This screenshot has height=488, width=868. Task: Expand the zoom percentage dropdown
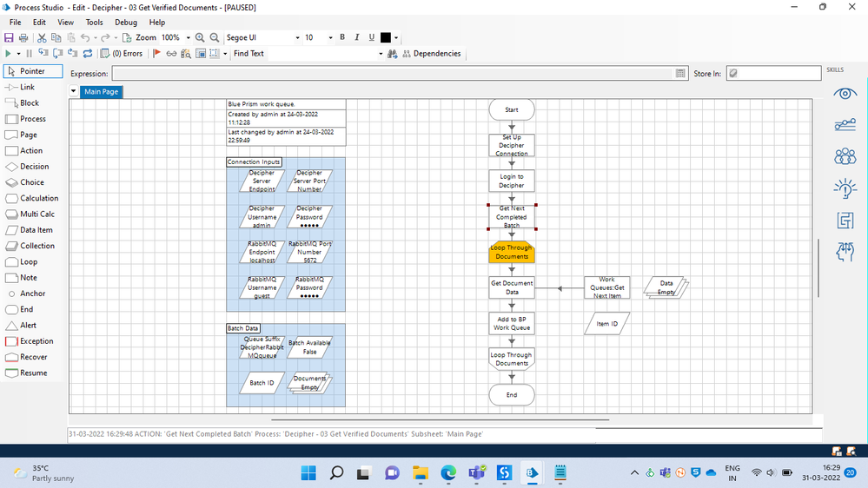coord(187,38)
